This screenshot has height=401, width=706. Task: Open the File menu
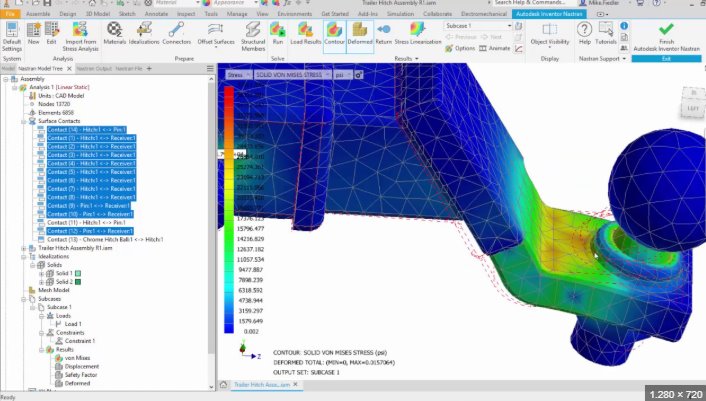10,14
